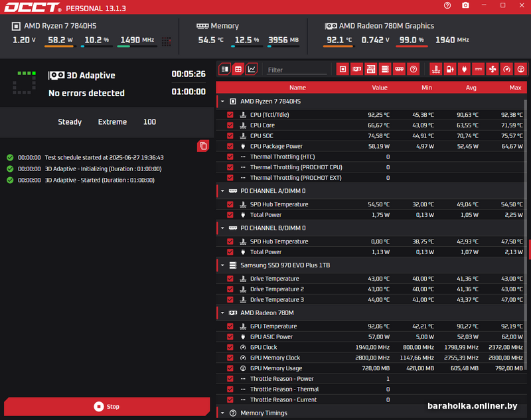Select the '3D Adaptive - Initializing' log entry
This screenshot has height=420, width=531.
[104, 169]
